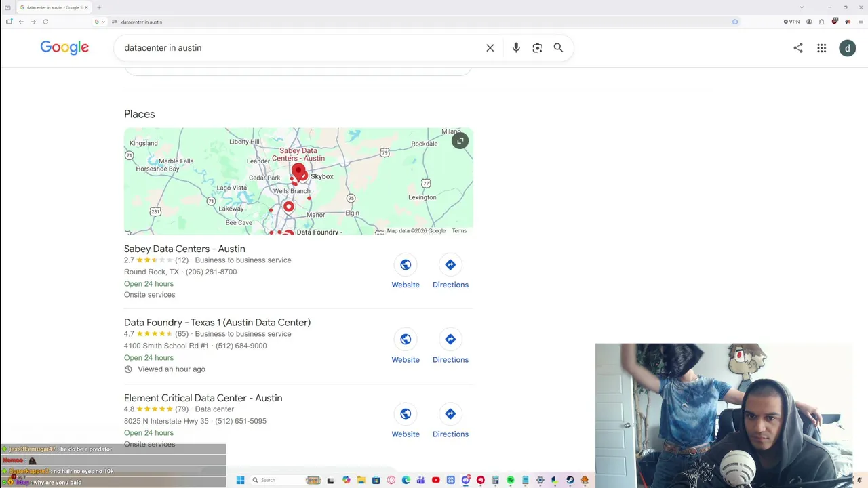Image resolution: width=868 pixels, height=488 pixels.
Task: Open the Google apps grid
Action: point(821,48)
